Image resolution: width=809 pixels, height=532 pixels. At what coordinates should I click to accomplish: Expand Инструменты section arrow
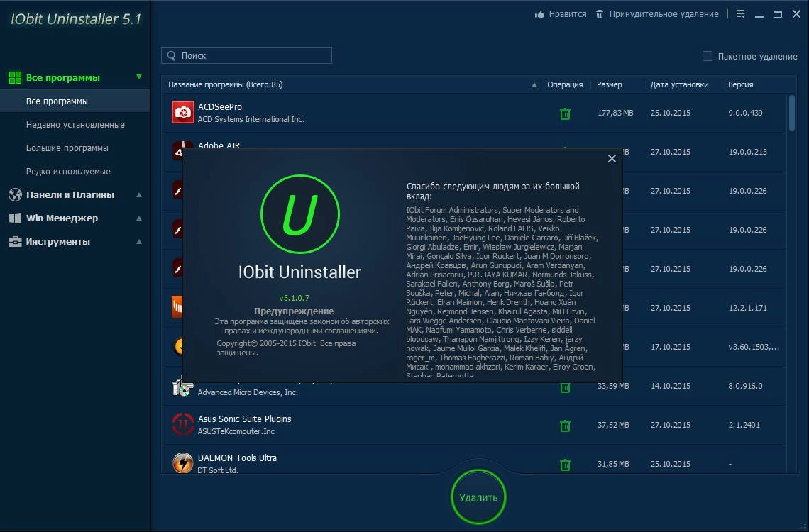coord(139,241)
